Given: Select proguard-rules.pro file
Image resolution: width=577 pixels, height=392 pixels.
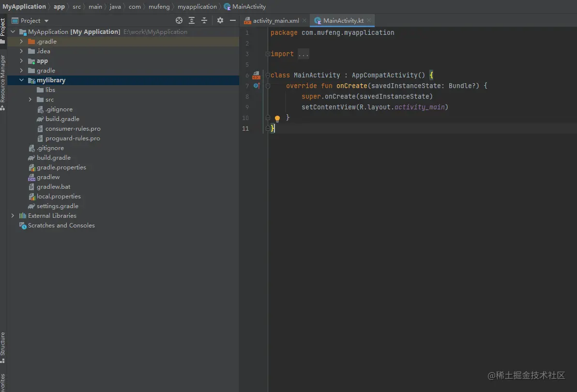Looking at the screenshot, I should point(73,138).
